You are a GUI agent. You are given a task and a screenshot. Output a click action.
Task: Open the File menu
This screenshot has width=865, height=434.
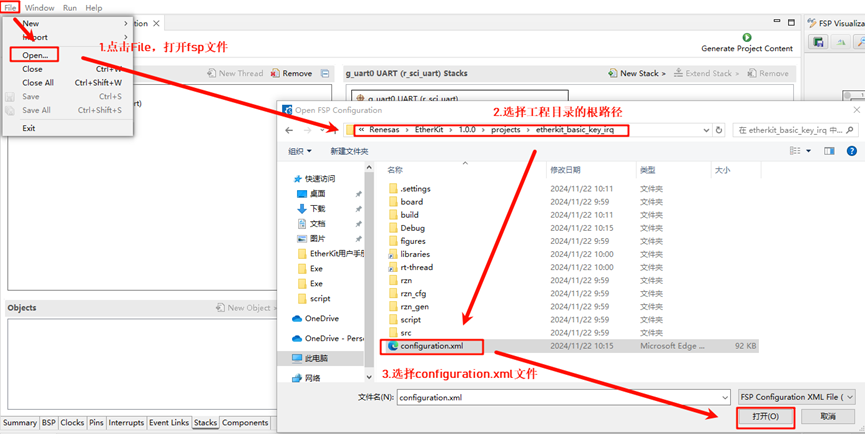coord(10,8)
